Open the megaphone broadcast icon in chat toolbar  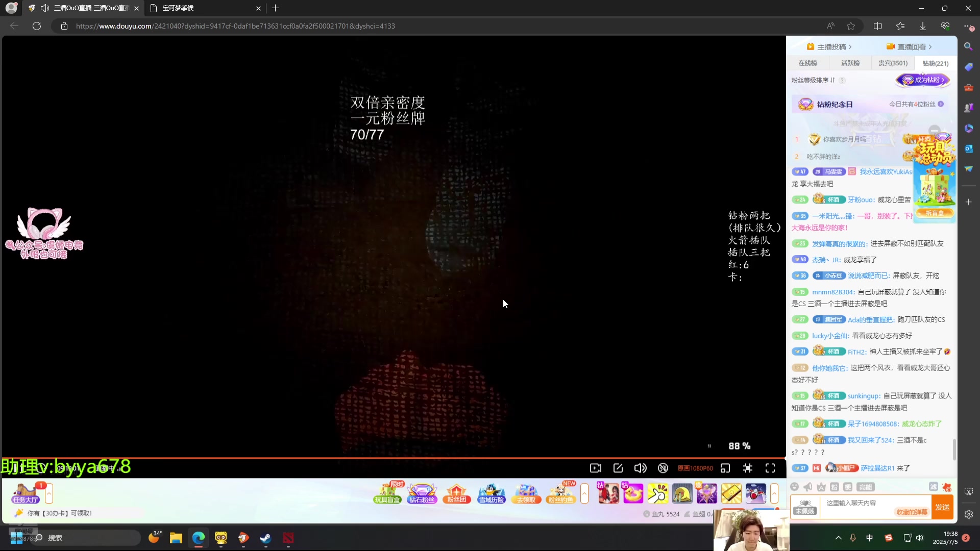click(x=808, y=487)
